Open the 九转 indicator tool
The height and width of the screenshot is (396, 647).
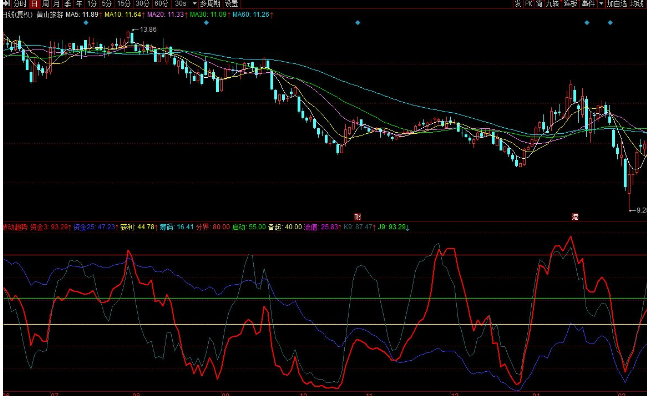[x=553, y=4]
